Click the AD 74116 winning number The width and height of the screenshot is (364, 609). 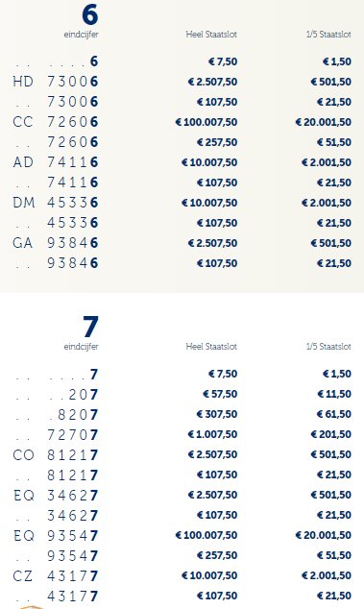(56, 162)
